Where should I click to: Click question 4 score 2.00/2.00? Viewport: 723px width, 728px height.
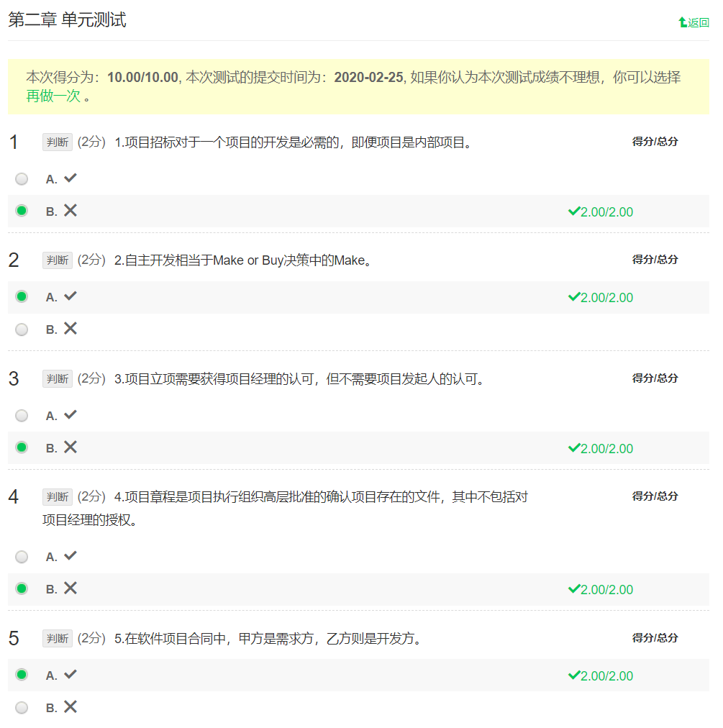click(601, 590)
